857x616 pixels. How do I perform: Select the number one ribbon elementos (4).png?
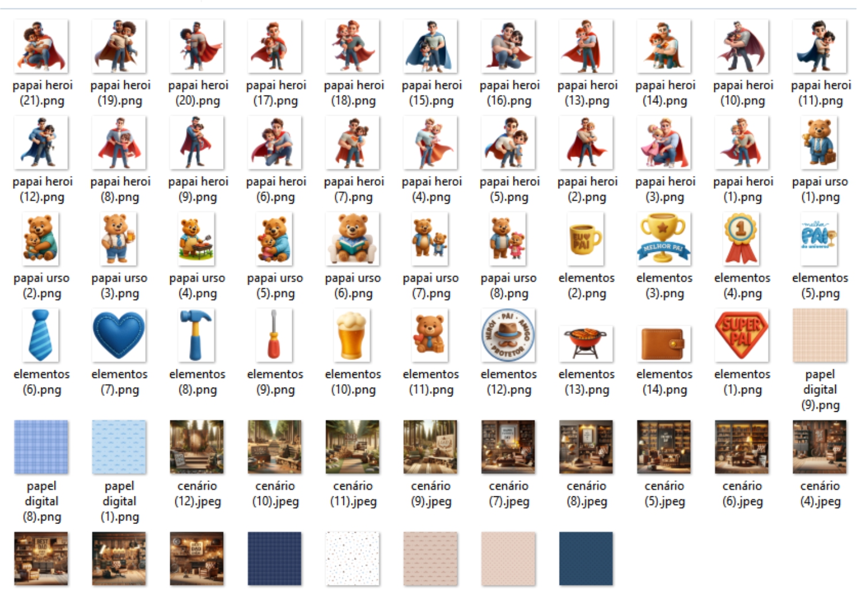point(742,239)
